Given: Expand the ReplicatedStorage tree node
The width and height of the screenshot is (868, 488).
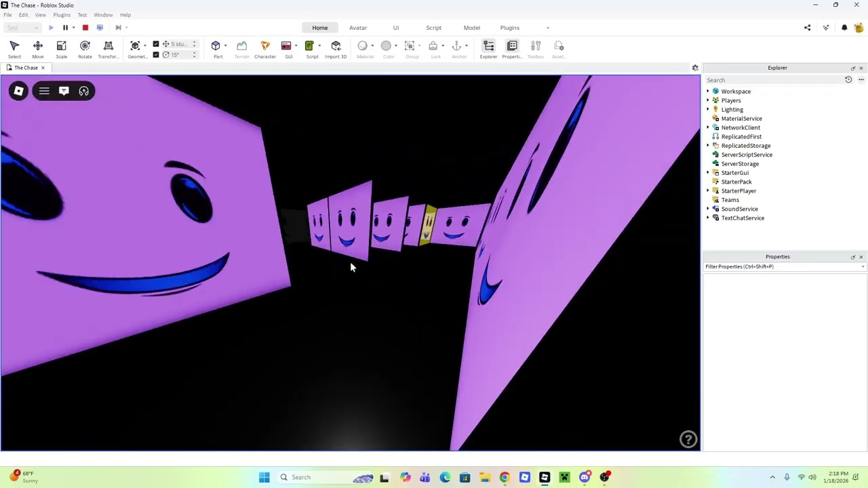Looking at the screenshot, I should [x=708, y=146].
